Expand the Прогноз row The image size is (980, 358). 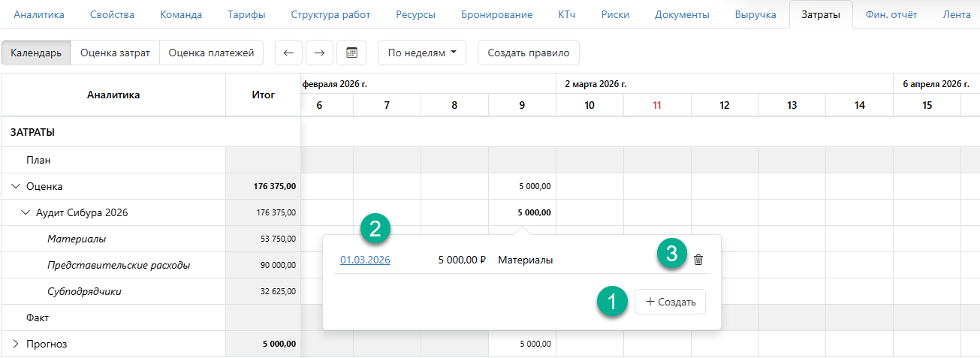tap(16, 344)
